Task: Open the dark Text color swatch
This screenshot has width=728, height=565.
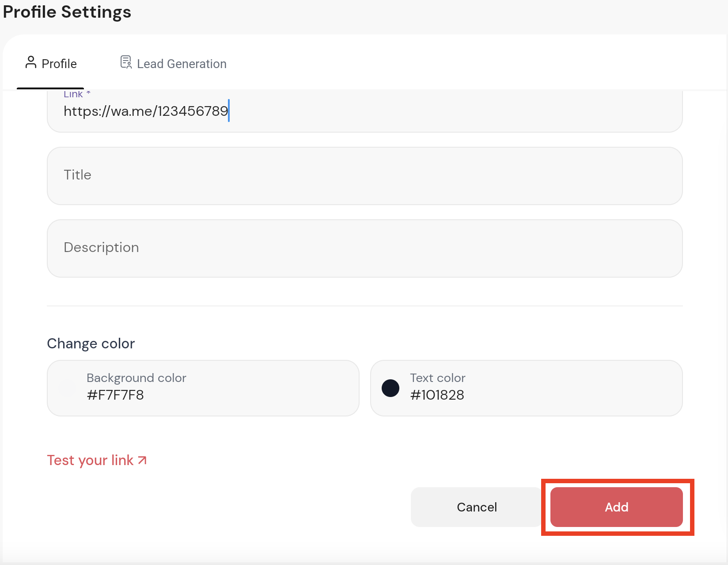Action: [x=391, y=388]
